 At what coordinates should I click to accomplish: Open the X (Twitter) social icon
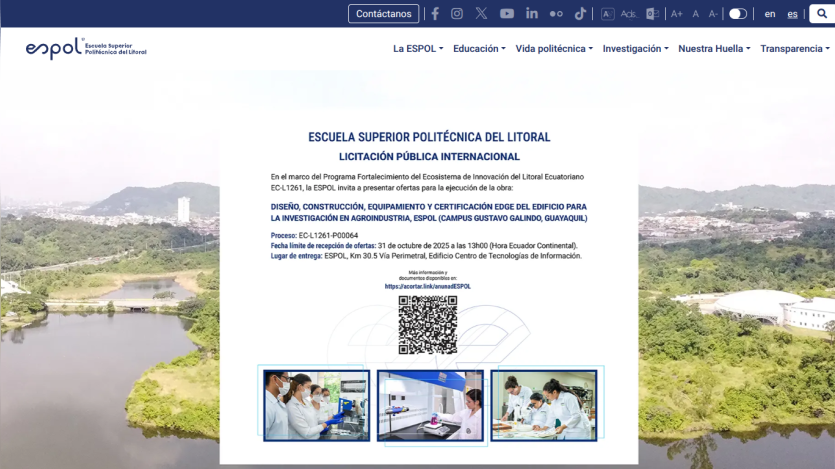tap(481, 14)
